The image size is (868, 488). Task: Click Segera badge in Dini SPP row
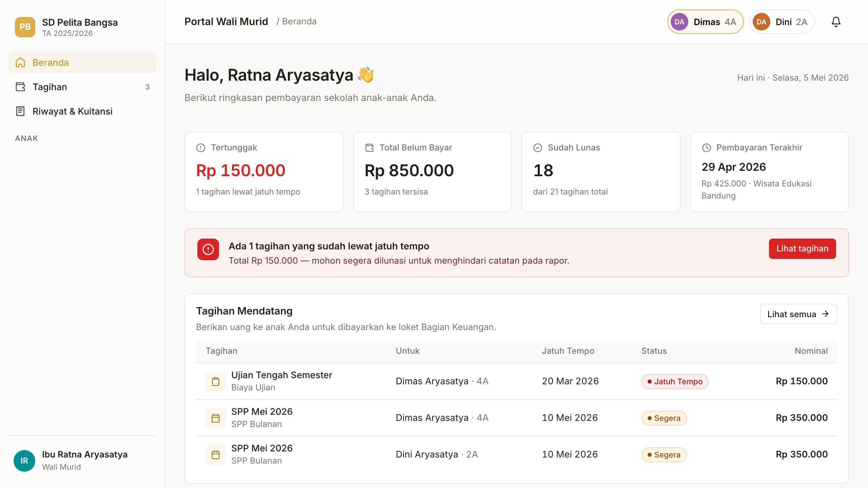(664, 455)
